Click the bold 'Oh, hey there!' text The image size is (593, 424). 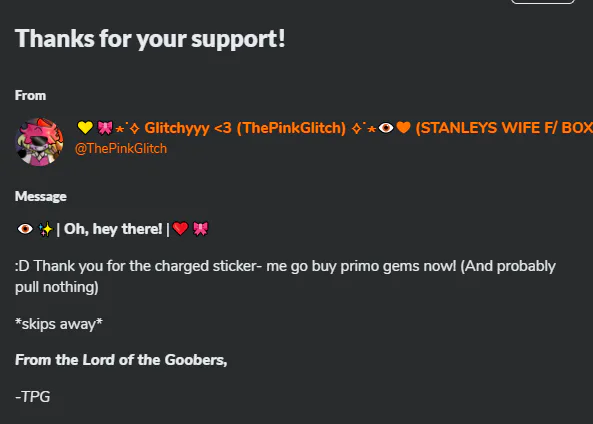[x=113, y=229]
